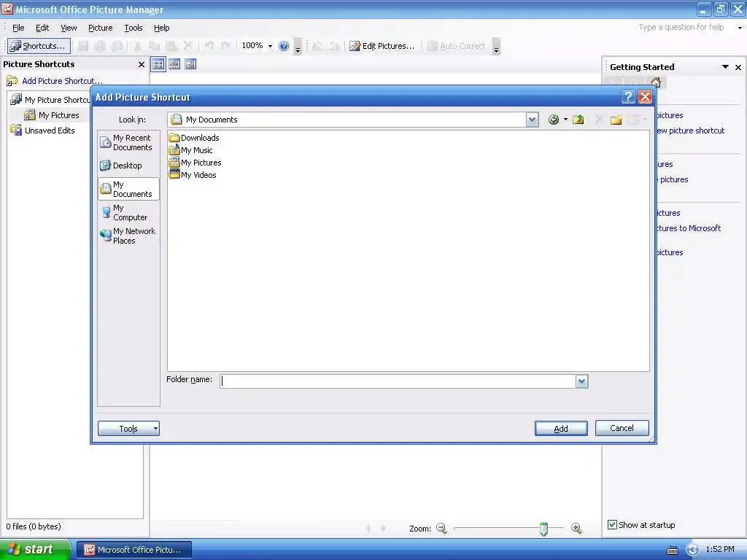Viewport: 747px width, 560px height.
Task: Click the Home icon in Getting Started pane
Action: click(x=656, y=82)
